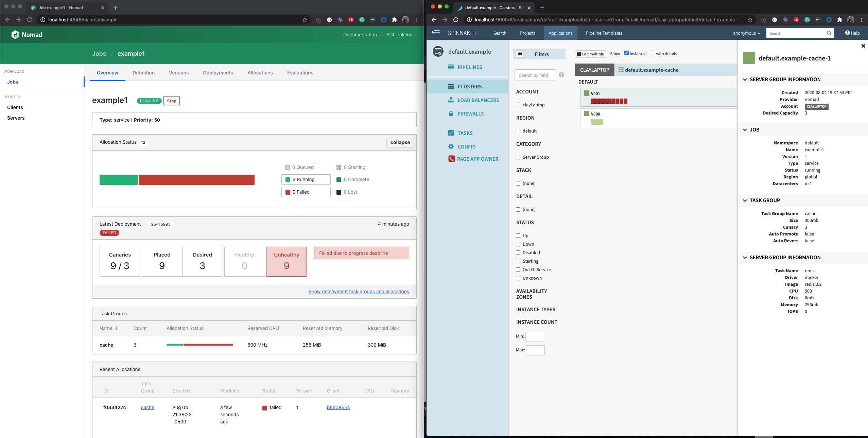Open the Pipeline Templates menu item
This screenshot has height=438, width=868.
(604, 33)
